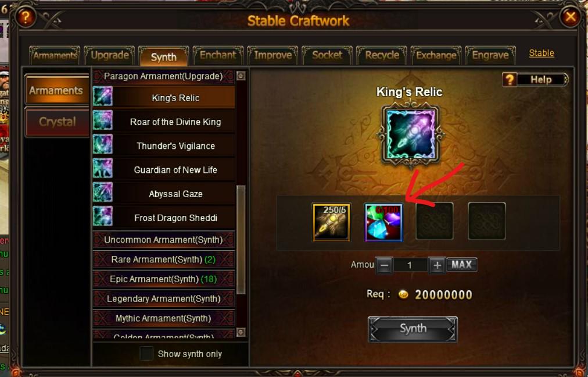Collapse the Paragon Armament(Upgrade) category
588x377 pixels.
(163, 76)
